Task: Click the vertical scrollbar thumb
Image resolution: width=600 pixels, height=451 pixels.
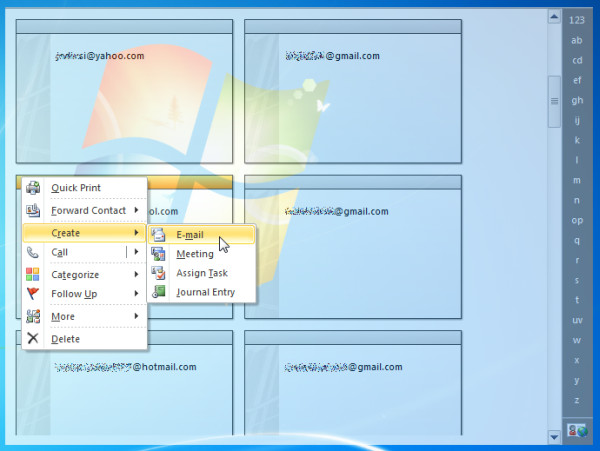Action: tap(554, 101)
